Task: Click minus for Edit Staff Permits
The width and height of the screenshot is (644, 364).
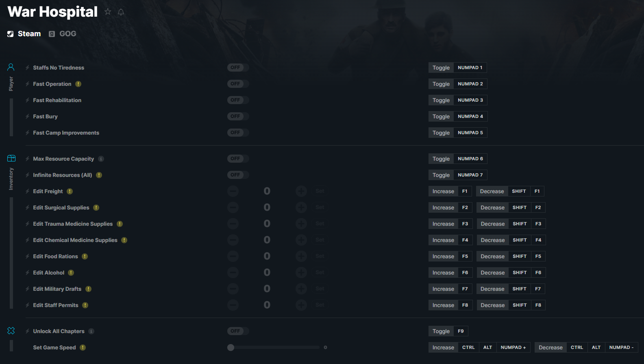Action: coord(233,305)
